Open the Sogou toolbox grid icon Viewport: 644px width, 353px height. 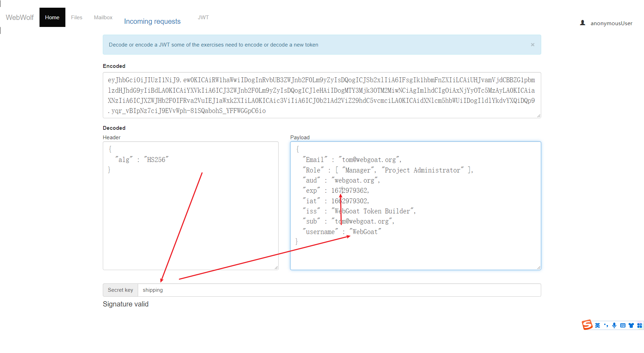(639, 325)
